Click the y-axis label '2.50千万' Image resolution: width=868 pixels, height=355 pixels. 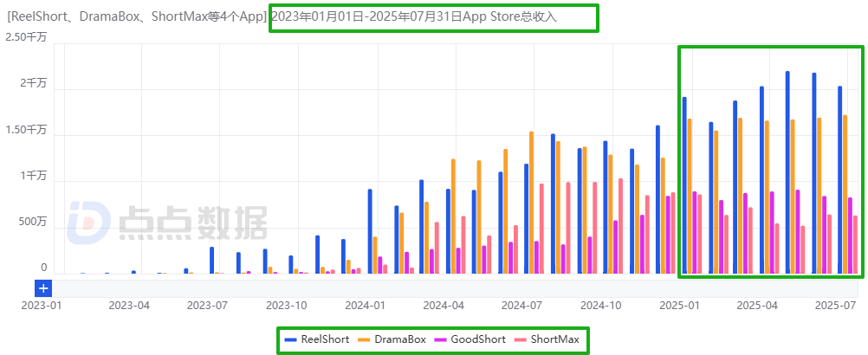(27, 37)
